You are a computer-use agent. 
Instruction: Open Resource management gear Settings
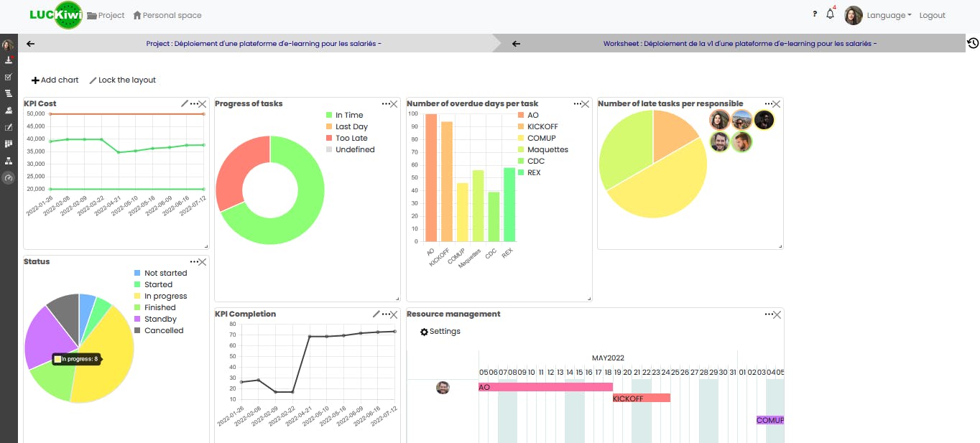point(440,332)
